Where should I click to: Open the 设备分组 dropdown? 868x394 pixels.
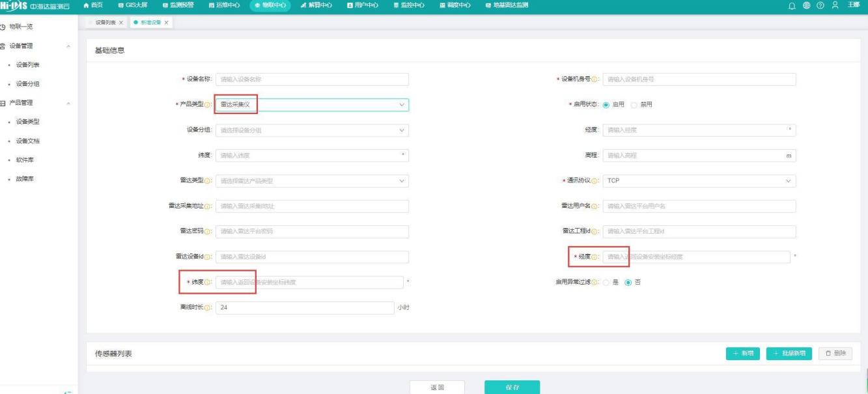(312, 130)
